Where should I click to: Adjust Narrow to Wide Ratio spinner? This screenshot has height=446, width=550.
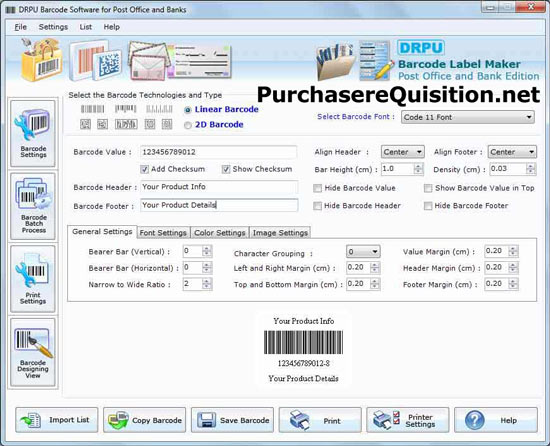pyautogui.click(x=207, y=284)
